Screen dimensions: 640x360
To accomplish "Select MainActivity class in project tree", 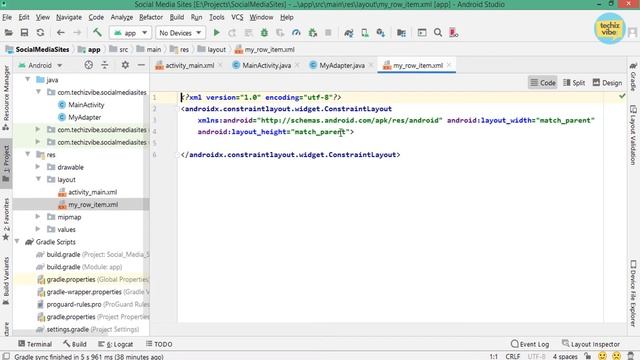I will (x=86, y=104).
